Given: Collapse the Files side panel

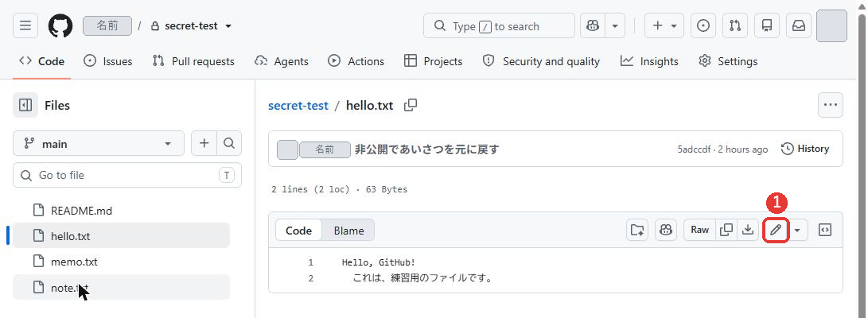Looking at the screenshot, I should click(25, 105).
